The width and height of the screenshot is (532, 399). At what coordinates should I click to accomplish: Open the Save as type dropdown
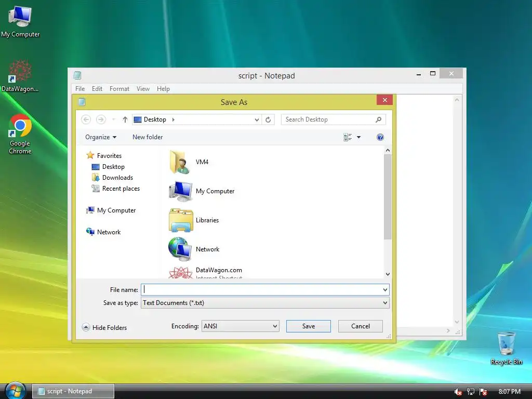(265, 303)
